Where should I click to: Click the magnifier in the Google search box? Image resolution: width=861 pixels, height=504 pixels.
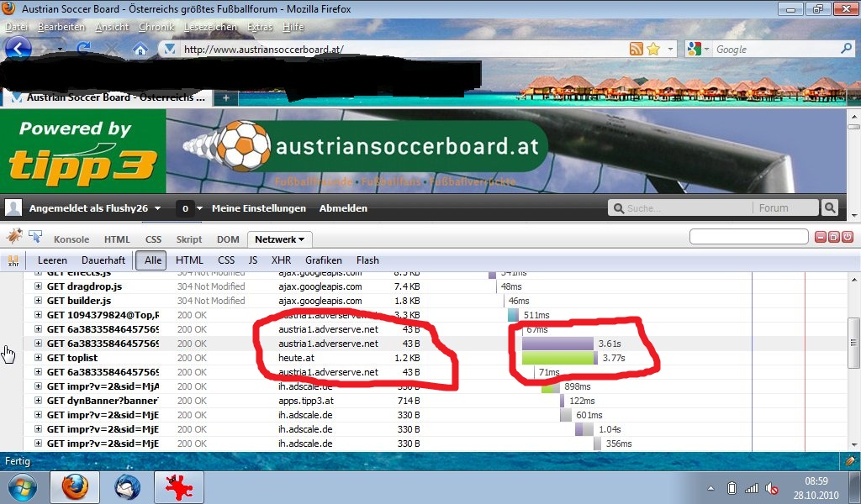point(846,49)
